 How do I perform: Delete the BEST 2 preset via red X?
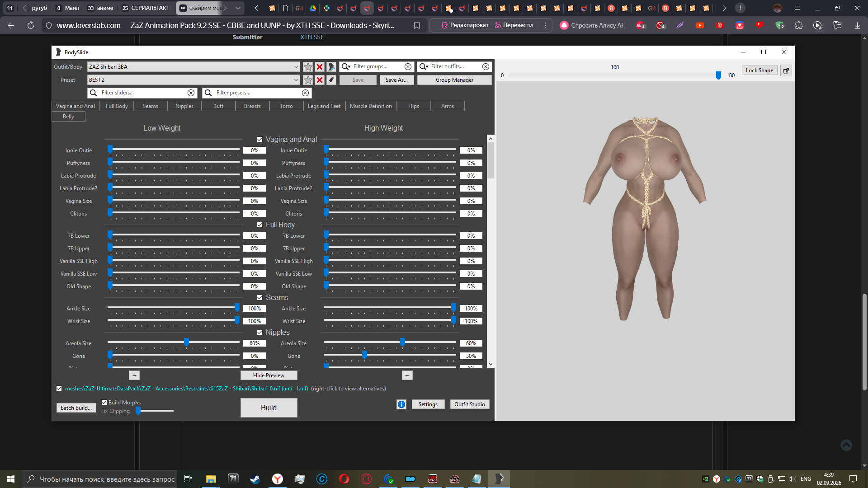(320, 80)
